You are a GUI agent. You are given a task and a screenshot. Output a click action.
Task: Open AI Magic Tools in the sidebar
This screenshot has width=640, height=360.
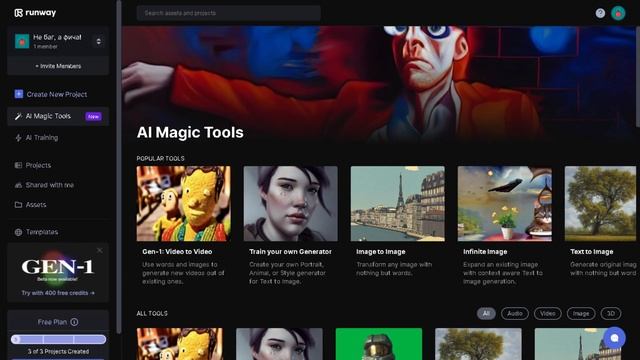(58, 116)
